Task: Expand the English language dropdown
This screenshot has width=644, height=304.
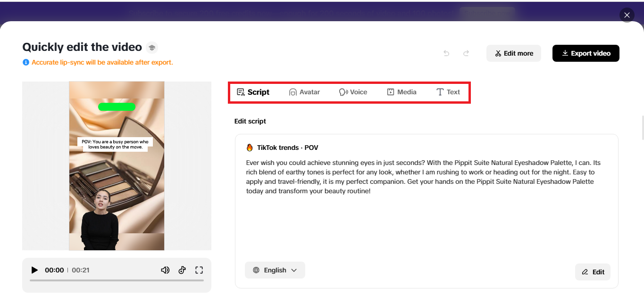Action: pos(275,270)
